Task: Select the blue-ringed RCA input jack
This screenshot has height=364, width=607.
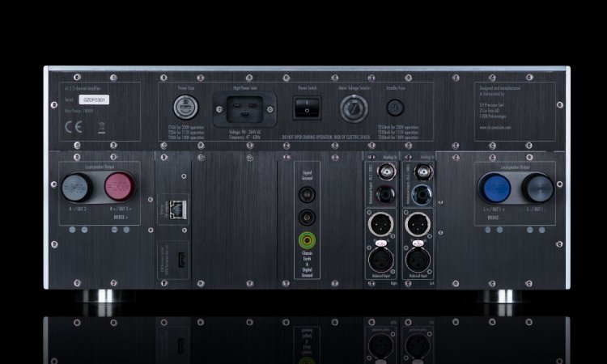Action: (422, 195)
